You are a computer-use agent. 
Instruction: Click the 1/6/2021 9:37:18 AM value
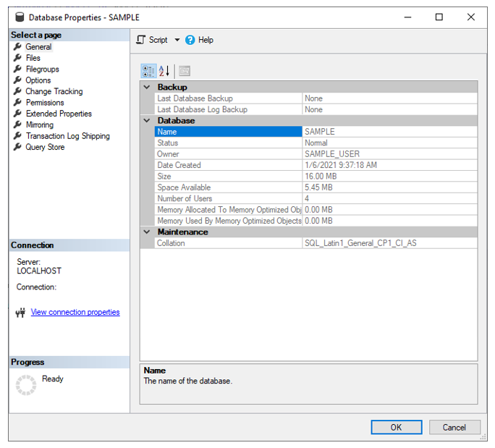(341, 165)
